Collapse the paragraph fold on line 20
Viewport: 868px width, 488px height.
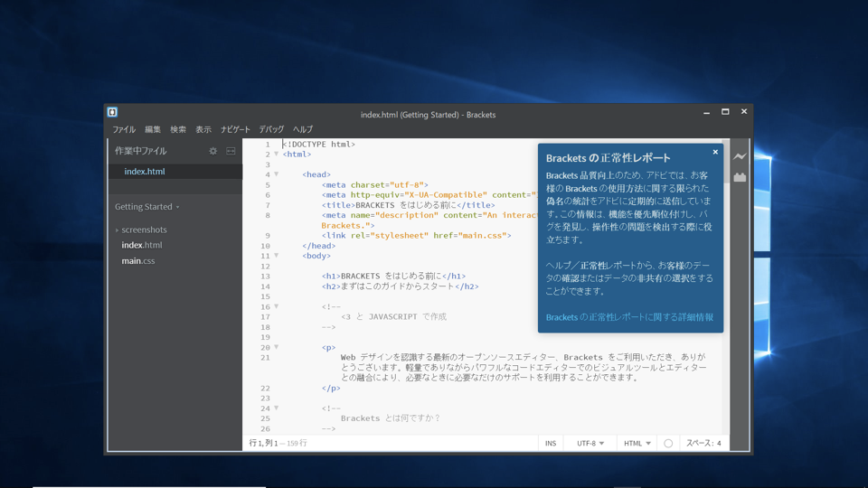click(x=277, y=347)
